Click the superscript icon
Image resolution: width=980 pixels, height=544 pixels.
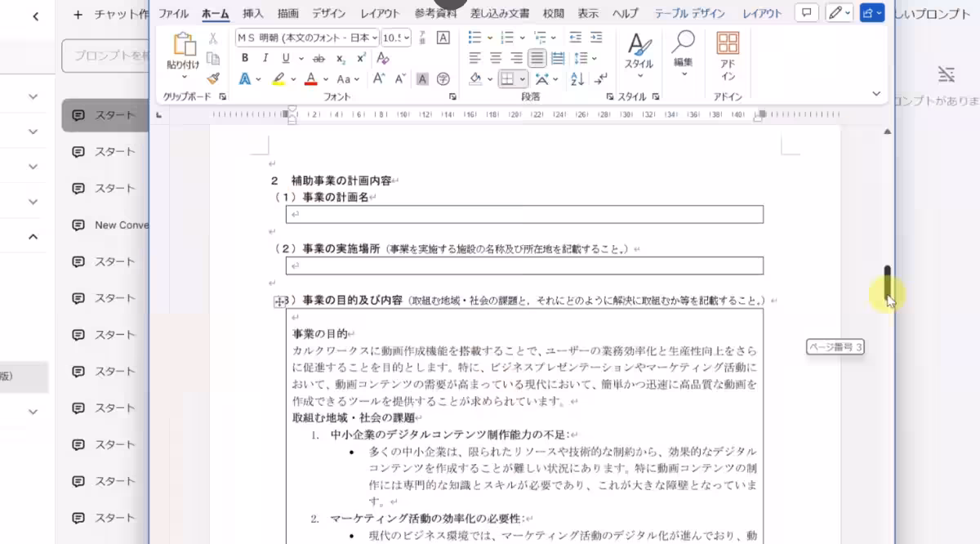(x=360, y=58)
